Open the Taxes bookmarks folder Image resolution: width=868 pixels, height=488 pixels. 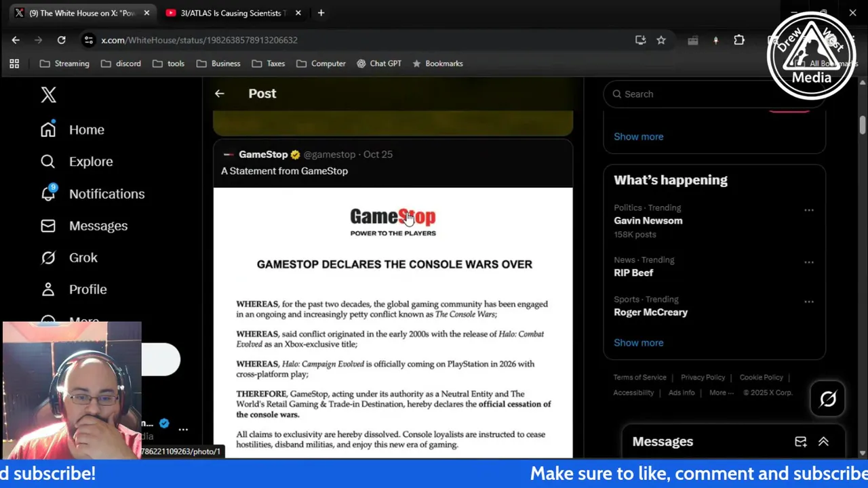pyautogui.click(x=268, y=64)
